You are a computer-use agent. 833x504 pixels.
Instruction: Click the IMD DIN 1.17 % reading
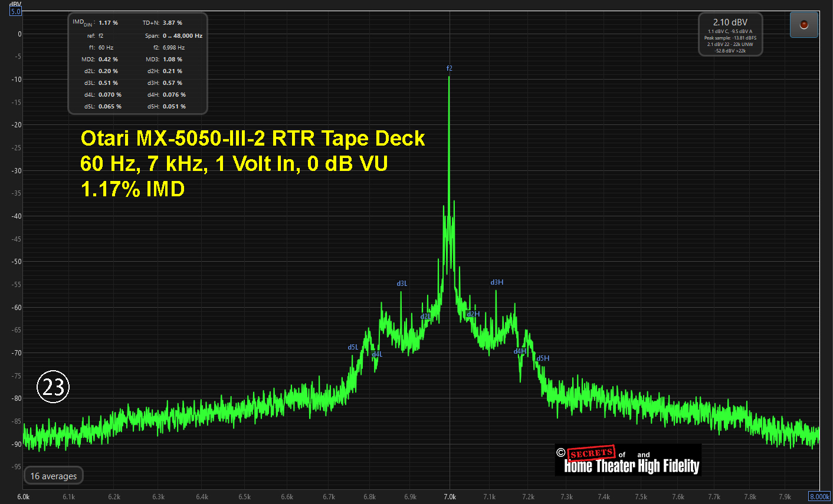click(108, 22)
